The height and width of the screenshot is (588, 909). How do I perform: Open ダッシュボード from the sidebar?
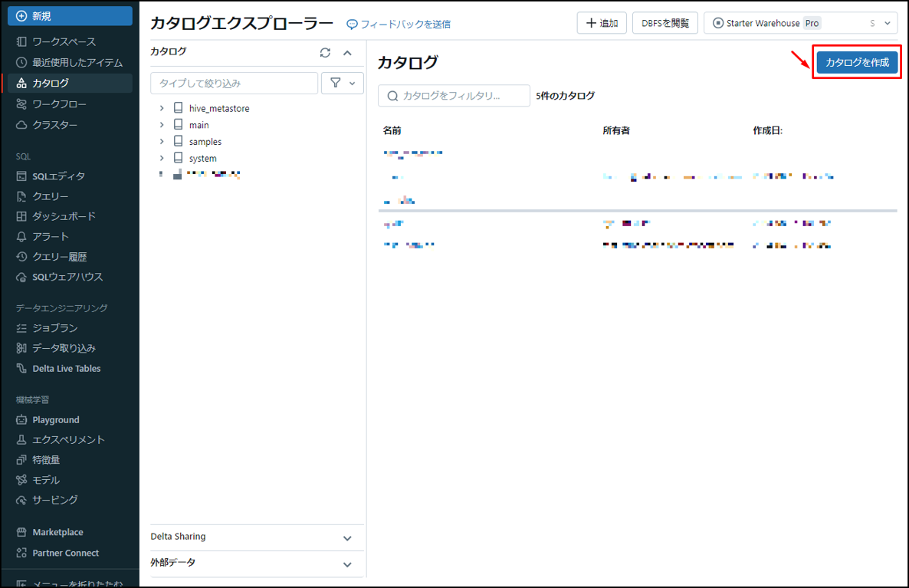point(63,216)
